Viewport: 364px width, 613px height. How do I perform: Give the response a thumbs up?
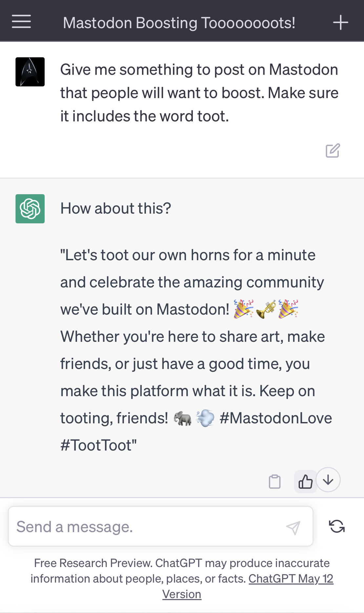point(305,482)
